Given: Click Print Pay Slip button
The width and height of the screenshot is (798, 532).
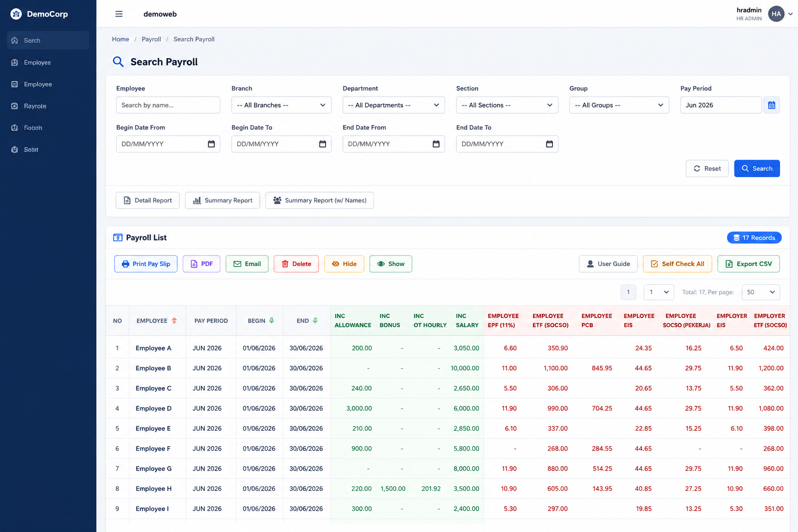Looking at the screenshot, I should 146,264.
